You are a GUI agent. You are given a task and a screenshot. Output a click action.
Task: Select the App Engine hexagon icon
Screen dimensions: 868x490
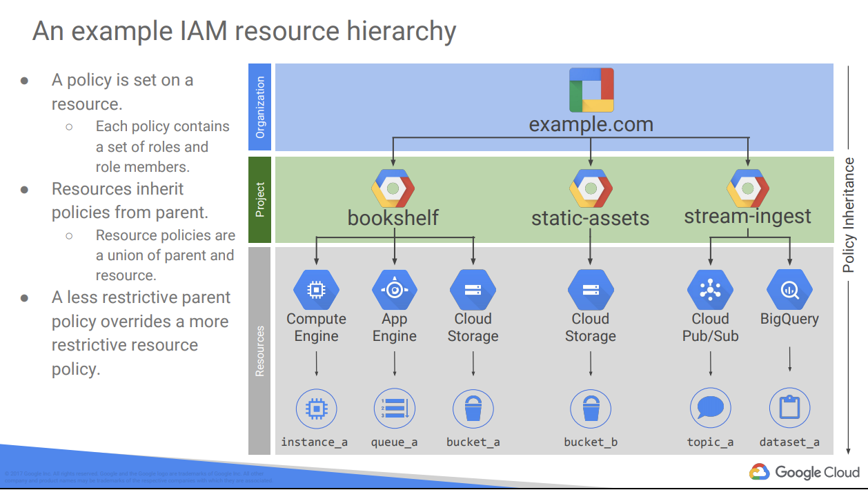pos(395,290)
